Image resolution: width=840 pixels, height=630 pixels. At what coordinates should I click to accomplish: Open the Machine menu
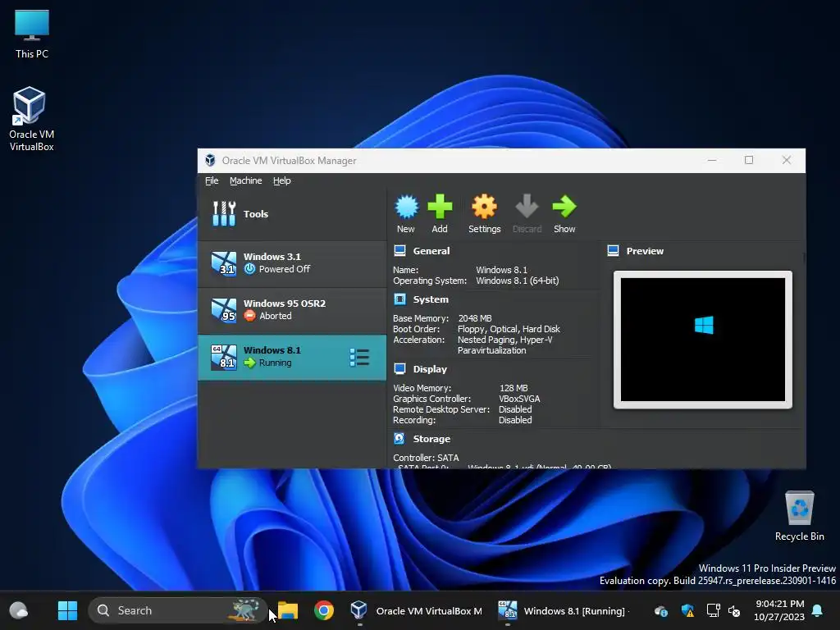[246, 180]
